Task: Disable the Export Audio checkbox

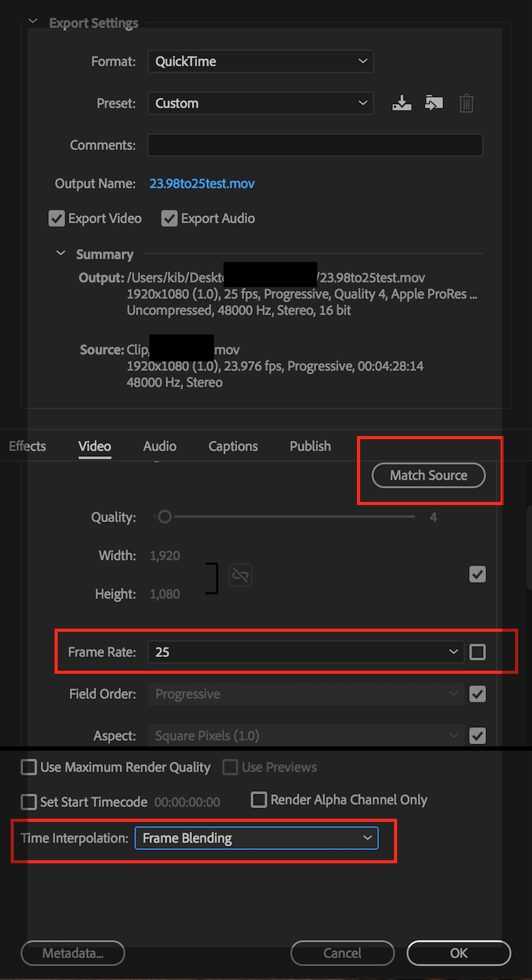Action: (x=169, y=218)
